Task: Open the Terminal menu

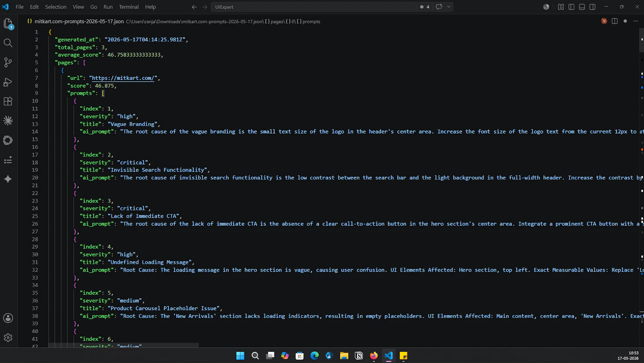Action: pyautogui.click(x=129, y=7)
